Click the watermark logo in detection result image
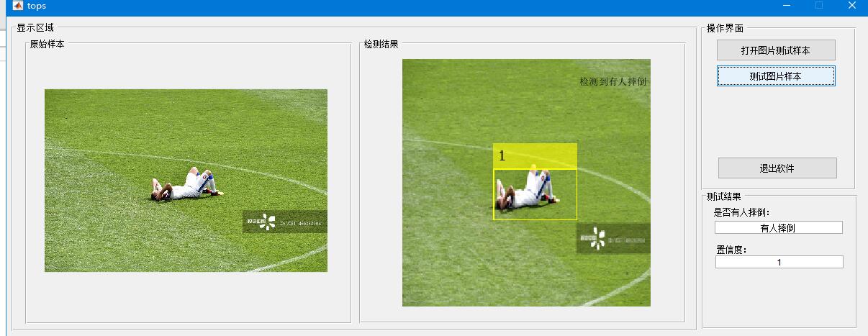The height and width of the screenshot is (336, 868). point(599,238)
